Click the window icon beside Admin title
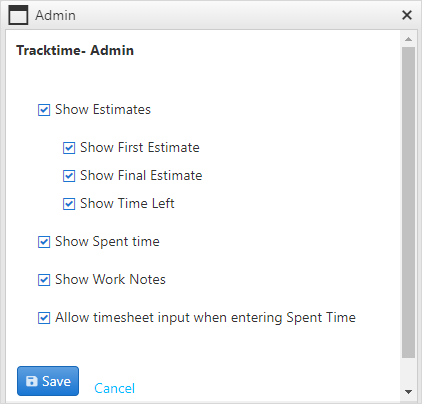The height and width of the screenshot is (404, 422). [18, 15]
